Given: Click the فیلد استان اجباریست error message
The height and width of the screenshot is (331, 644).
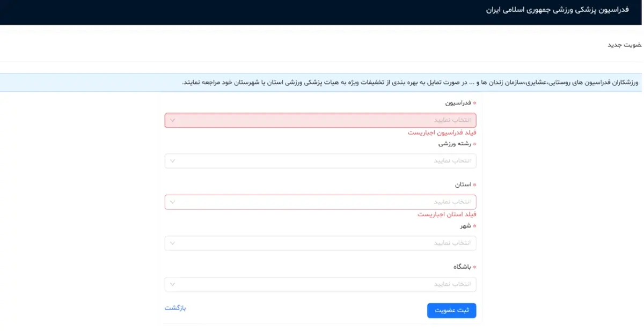Looking at the screenshot, I should pos(447,214).
